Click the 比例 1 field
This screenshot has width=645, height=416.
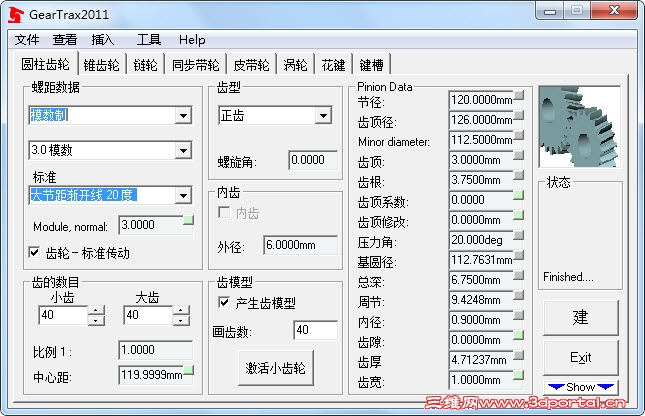(x=155, y=350)
